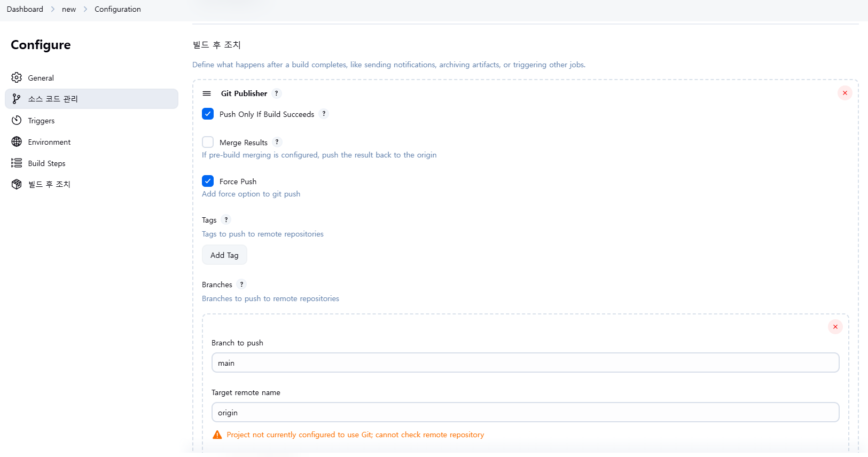Select 소스 코드 관리 in the sidebar
868x457 pixels.
click(x=91, y=99)
